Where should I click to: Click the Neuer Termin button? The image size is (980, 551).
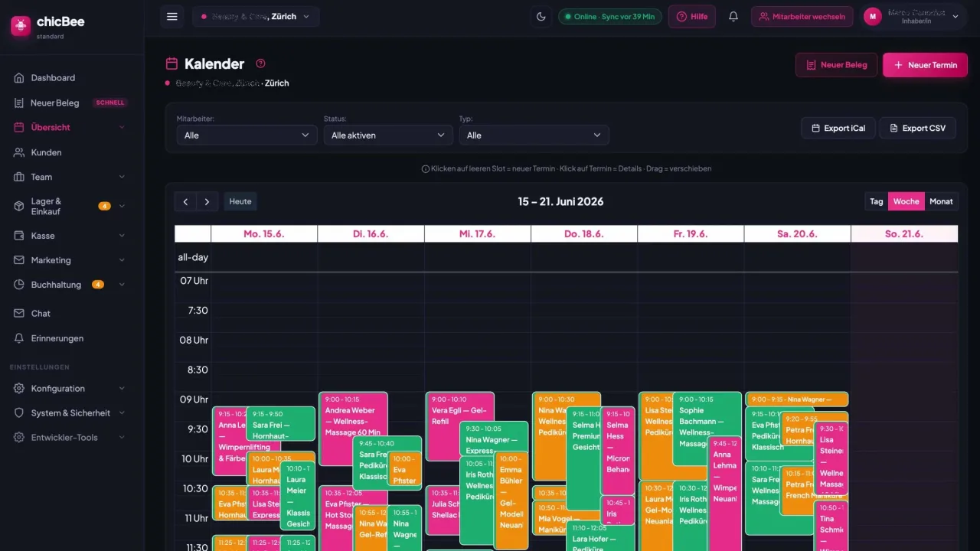point(925,65)
